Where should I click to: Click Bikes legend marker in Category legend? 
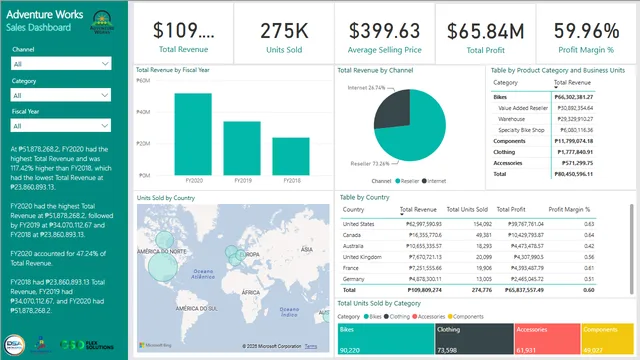[x=366, y=316]
